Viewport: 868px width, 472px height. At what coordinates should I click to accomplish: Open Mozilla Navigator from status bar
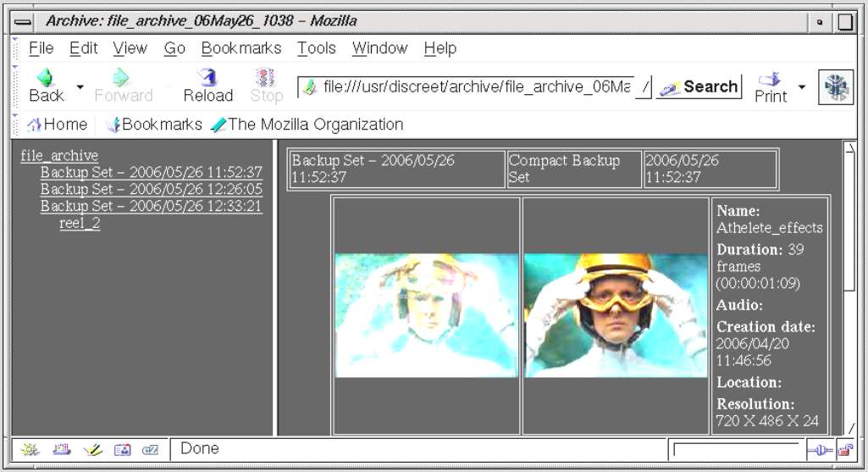pyautogui.click(x=30, y=450)
